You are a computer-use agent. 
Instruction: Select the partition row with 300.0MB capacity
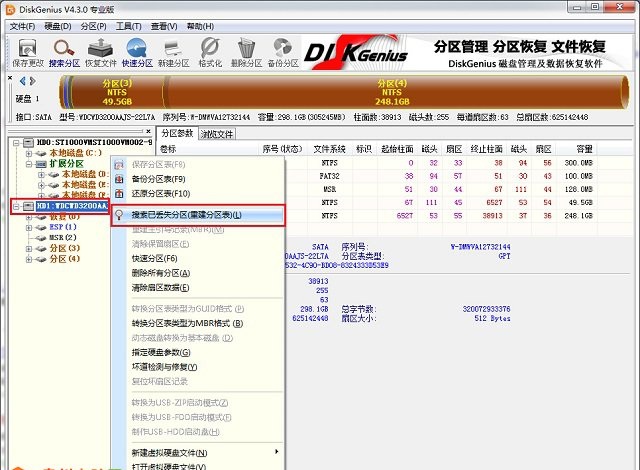[x=439, y=163]
